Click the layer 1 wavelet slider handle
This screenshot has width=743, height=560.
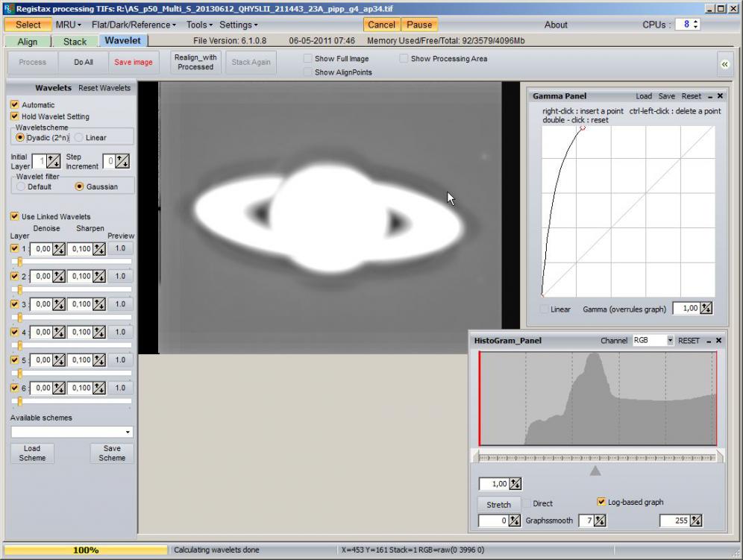[x=19, y=262]
